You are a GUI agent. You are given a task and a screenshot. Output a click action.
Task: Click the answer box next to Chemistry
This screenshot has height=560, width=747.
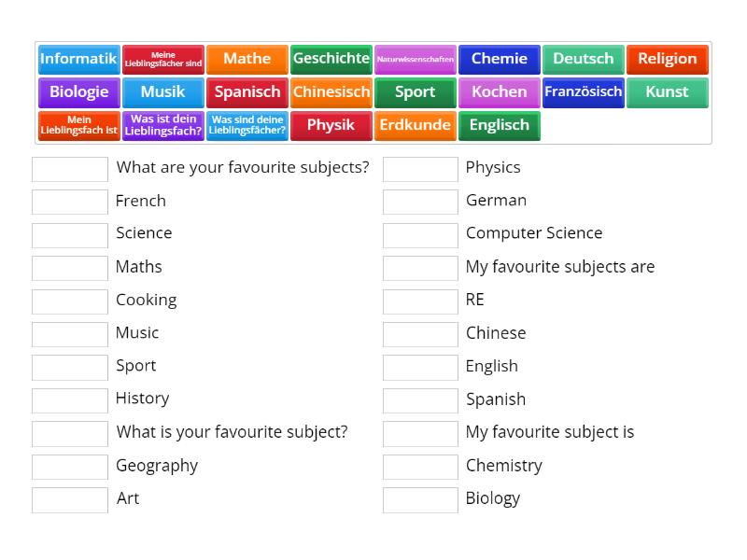pyautogui.click(x=420, y=467)
